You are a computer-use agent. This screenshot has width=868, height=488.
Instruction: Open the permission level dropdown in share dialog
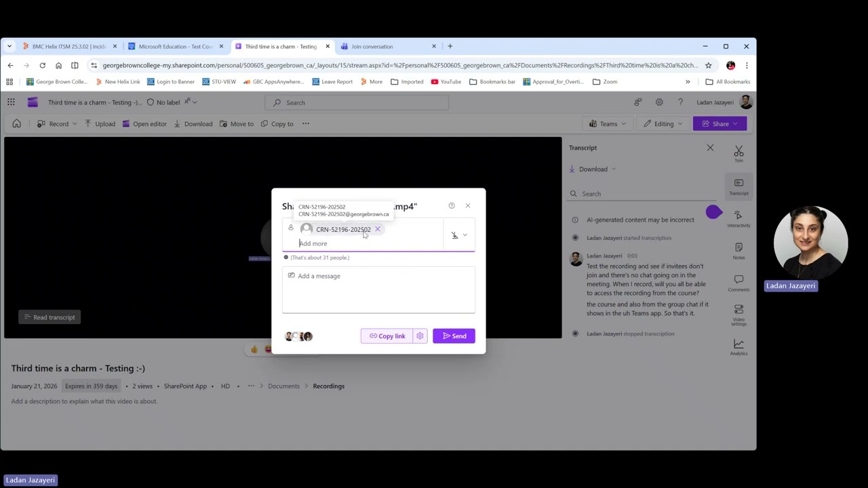[x=459, y=235]
